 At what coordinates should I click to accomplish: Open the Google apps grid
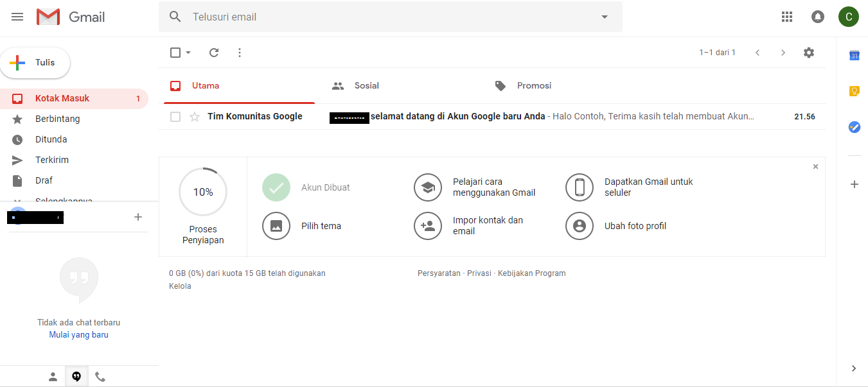tap(786, 17)
